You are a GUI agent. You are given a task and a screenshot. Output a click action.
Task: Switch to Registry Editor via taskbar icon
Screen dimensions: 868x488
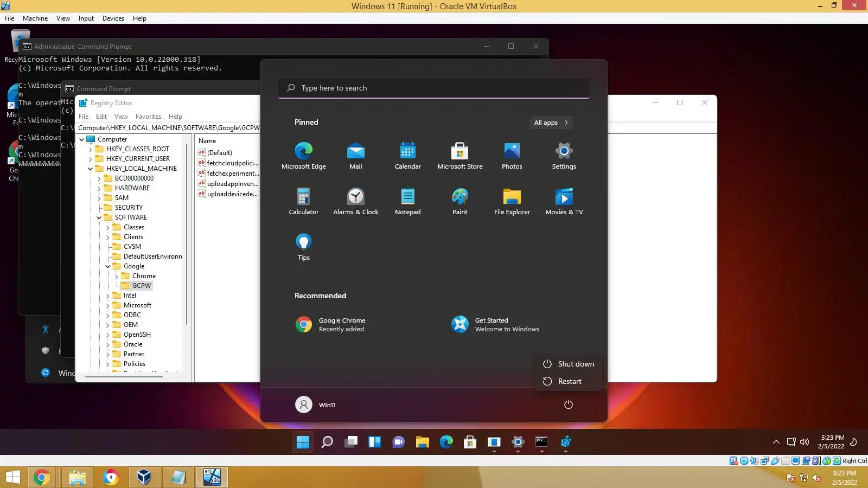(x=566, y=442)
